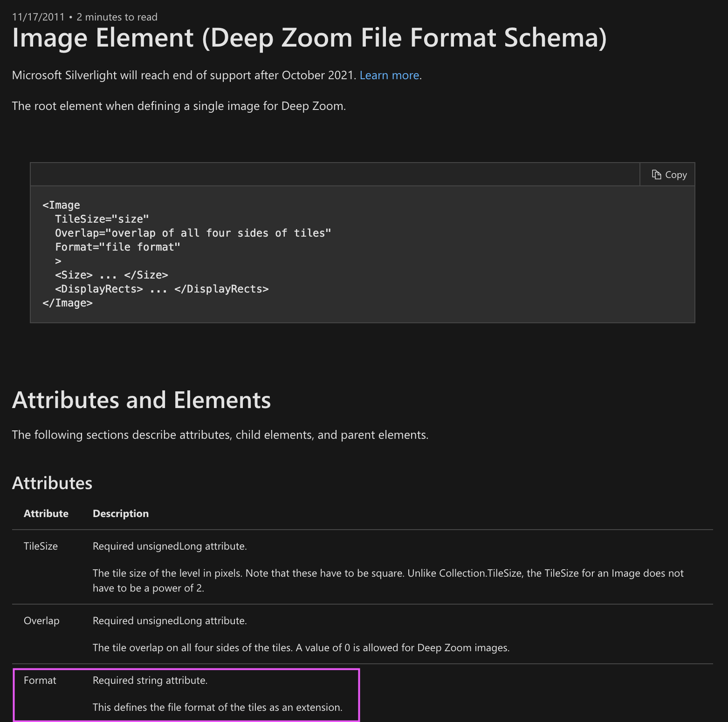Click the </Image> closing tag line
Screen dimensions: 728x722
tap(68, 303)
